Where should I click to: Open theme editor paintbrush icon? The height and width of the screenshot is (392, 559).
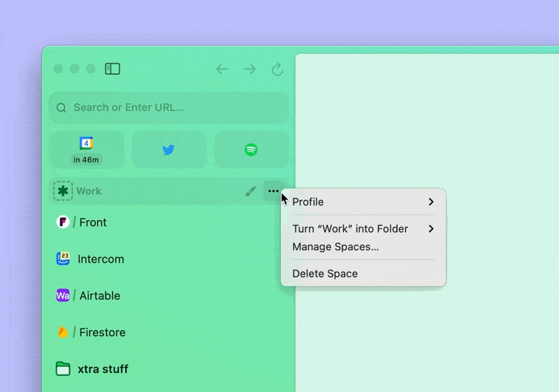pos(251,191)
